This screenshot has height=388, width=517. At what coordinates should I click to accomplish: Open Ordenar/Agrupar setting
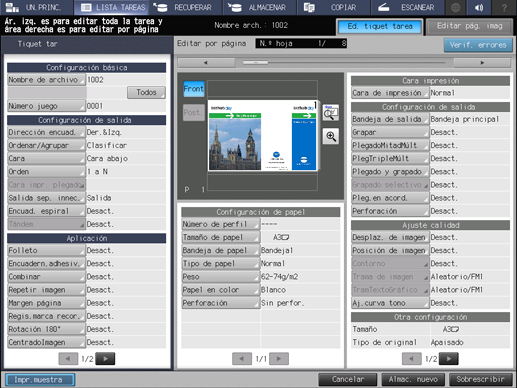(x=46, y=145)
